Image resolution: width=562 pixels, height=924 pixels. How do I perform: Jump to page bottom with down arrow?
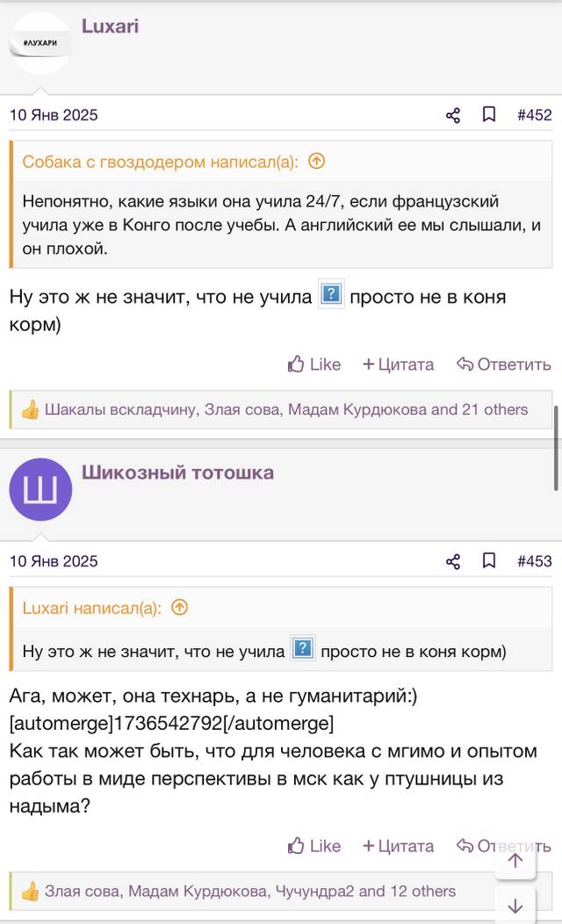(515, 905)
